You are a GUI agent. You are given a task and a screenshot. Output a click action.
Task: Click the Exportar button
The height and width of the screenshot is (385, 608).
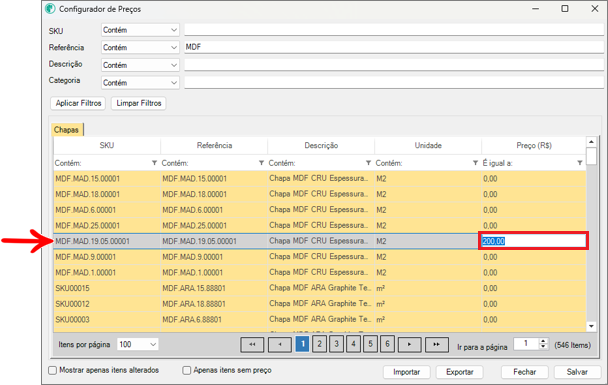tap(459, 372)
